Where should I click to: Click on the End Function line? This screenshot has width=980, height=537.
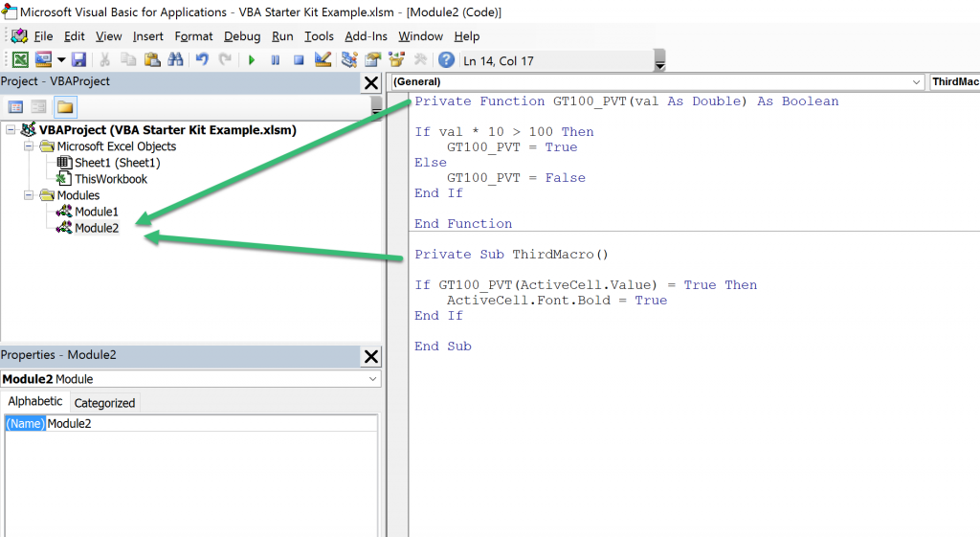coord(463,224)
